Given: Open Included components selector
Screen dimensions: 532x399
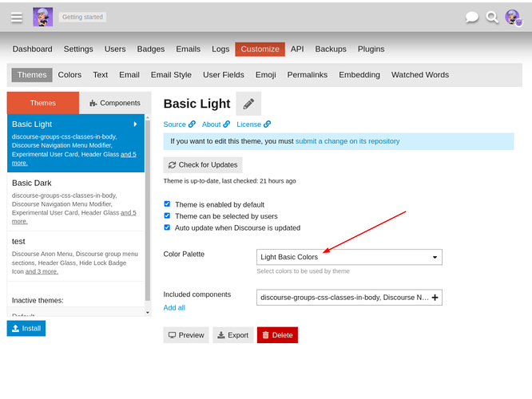Looking at the screenshot, I should 349,298.
